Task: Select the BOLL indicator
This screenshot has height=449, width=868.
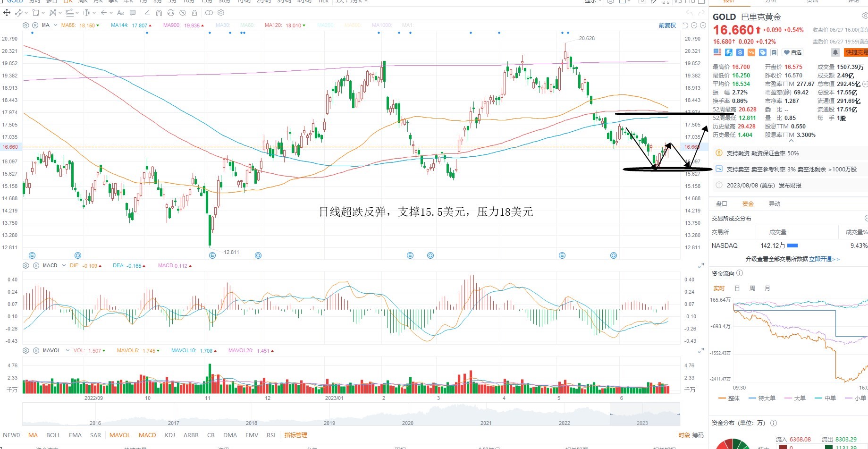Action: [x=53, y=435]
